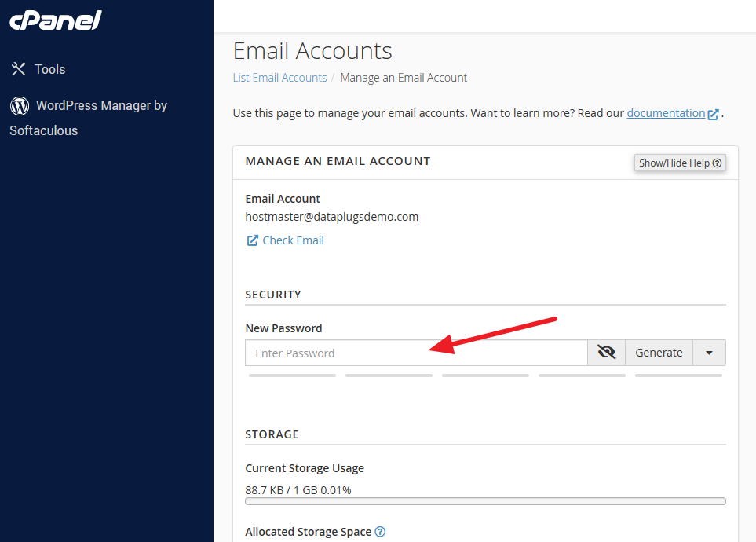Viewport: 756px width, 542px height.
Task: Open Tools from the sidebar menu
Action: 49,69
